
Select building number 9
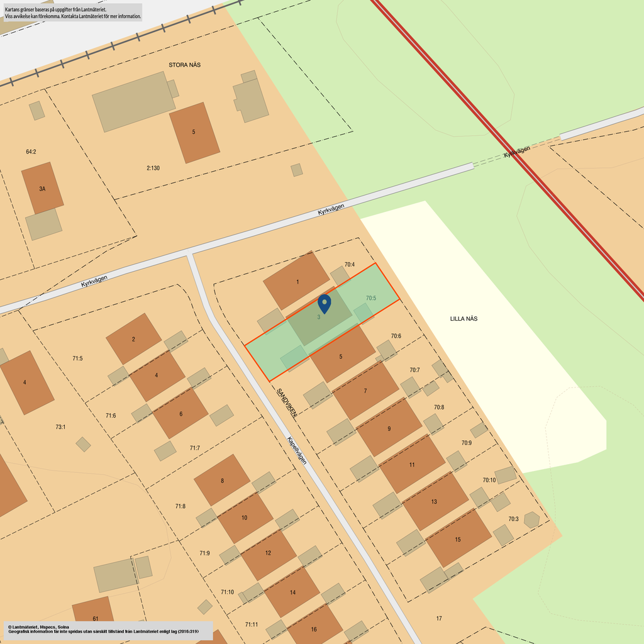click(x=389, y=428)
